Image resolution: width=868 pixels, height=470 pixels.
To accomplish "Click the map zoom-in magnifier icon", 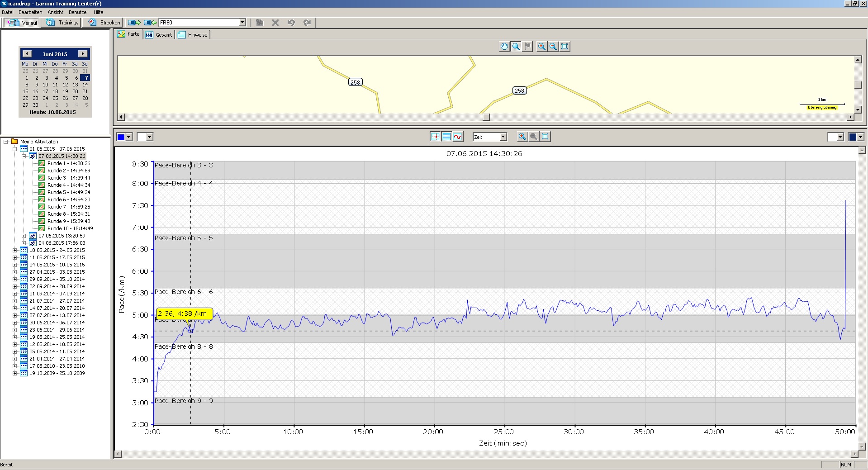I will (x=541, y=47).
